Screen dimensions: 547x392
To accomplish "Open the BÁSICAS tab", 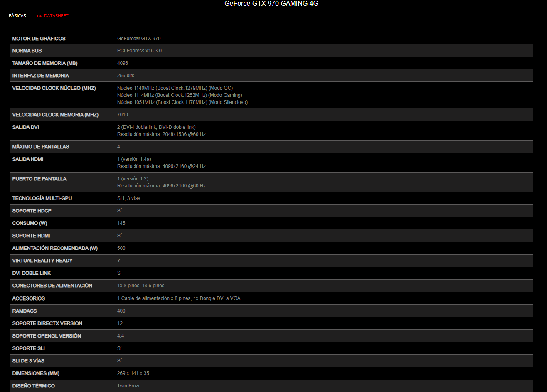I will tap(17, 16).
